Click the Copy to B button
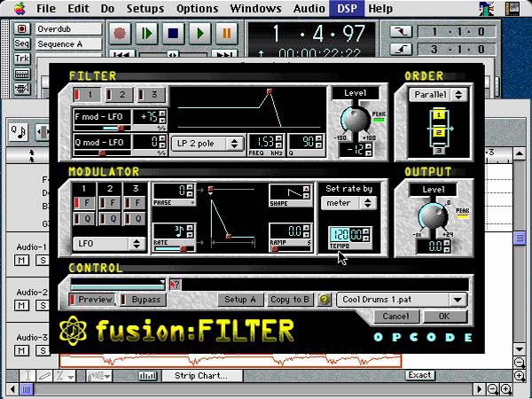Image resolution: width=532 pixels, height=399 pixels. coord(289,300)
